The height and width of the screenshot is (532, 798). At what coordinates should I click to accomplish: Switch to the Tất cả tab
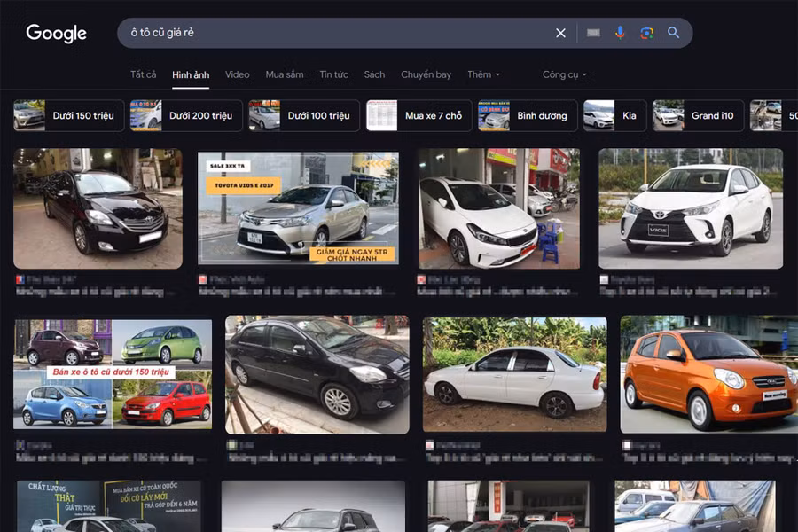click(x=143, y=74)
